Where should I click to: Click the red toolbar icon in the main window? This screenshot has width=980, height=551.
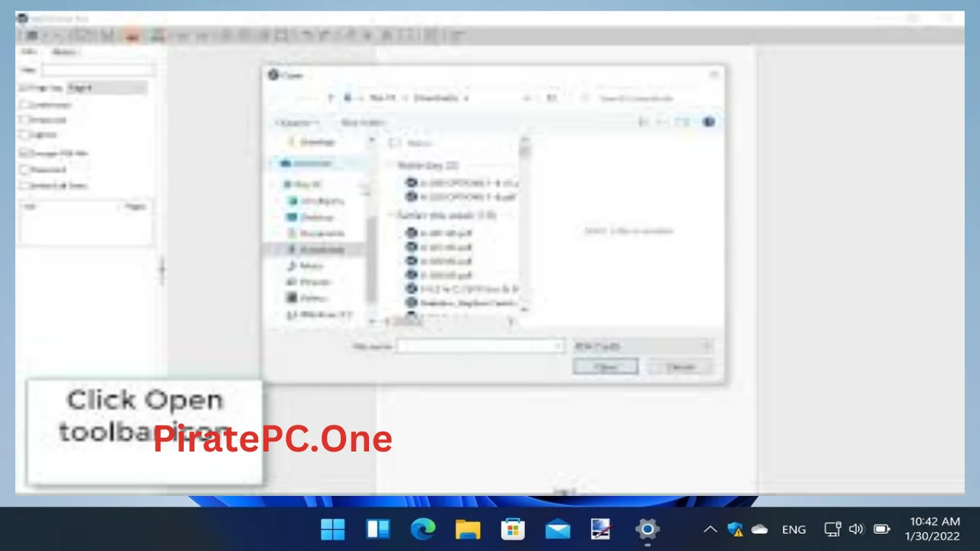click(131, 34)
